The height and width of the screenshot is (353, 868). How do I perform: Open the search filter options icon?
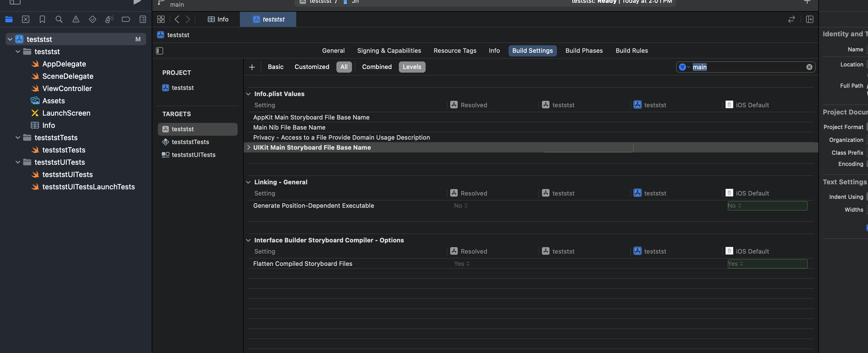coord(684,67)
